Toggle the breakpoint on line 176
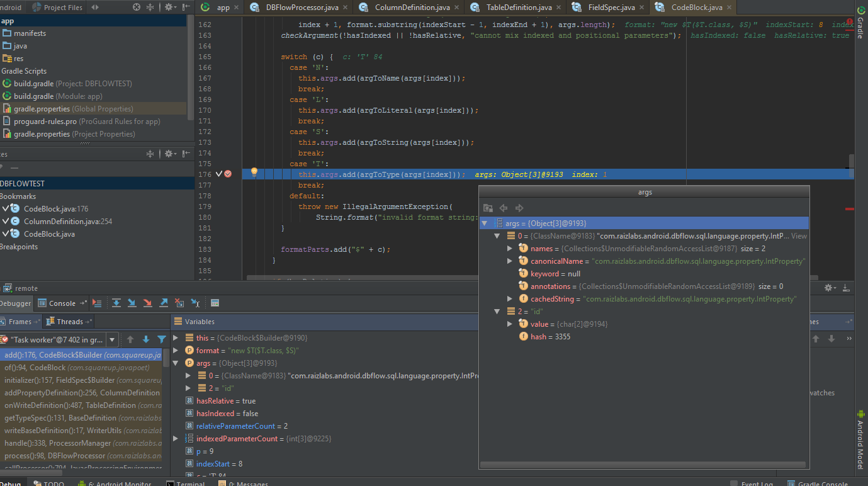 click(x=228, y=174)
